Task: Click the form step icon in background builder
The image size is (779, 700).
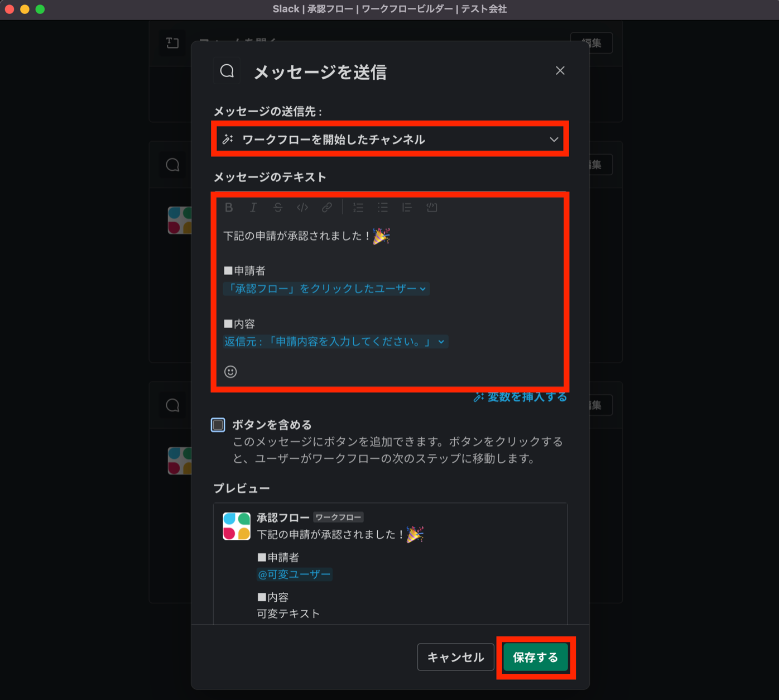Action: coord(172,43)
